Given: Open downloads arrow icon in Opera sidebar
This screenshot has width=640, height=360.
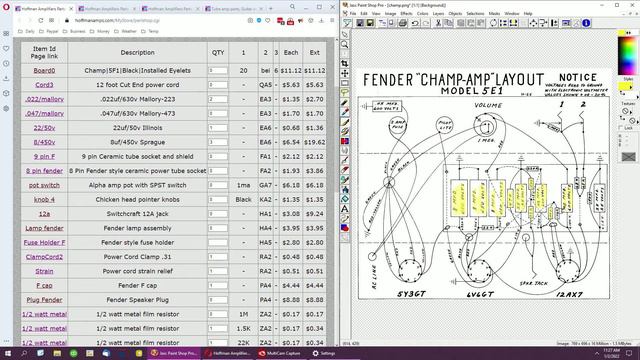Looking at the screenshot, I should pyautogui.click(x=6, y=78).
